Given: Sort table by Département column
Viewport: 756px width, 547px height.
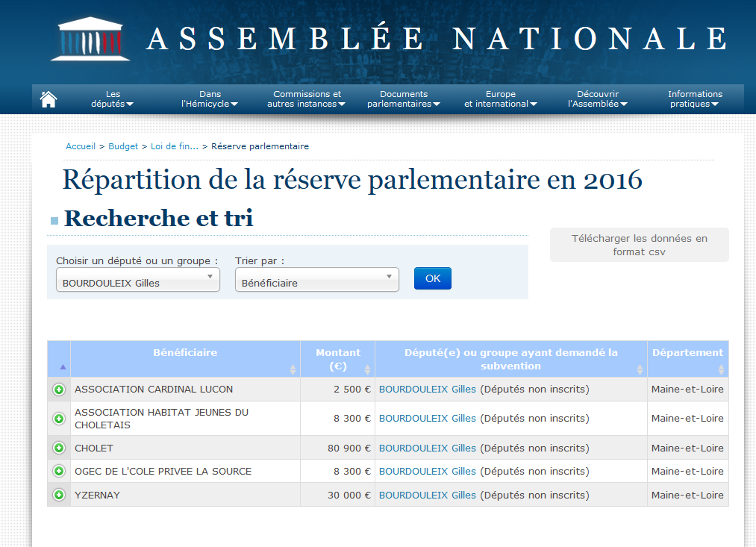Looking at the screenshot, I should 721,369.
